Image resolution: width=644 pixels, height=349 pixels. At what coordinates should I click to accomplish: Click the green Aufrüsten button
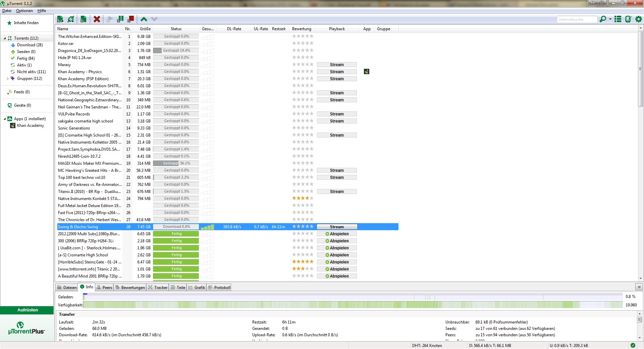[x=27, y=310]
